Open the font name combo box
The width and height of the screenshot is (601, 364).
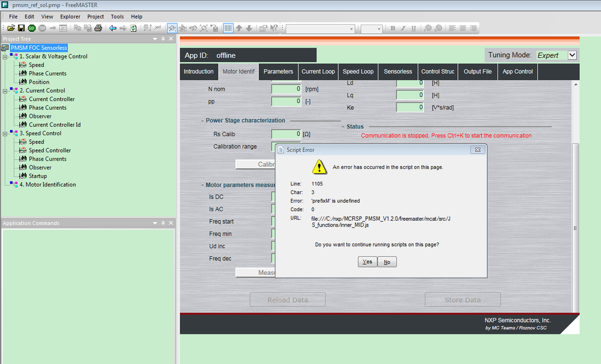pos(320,29)
